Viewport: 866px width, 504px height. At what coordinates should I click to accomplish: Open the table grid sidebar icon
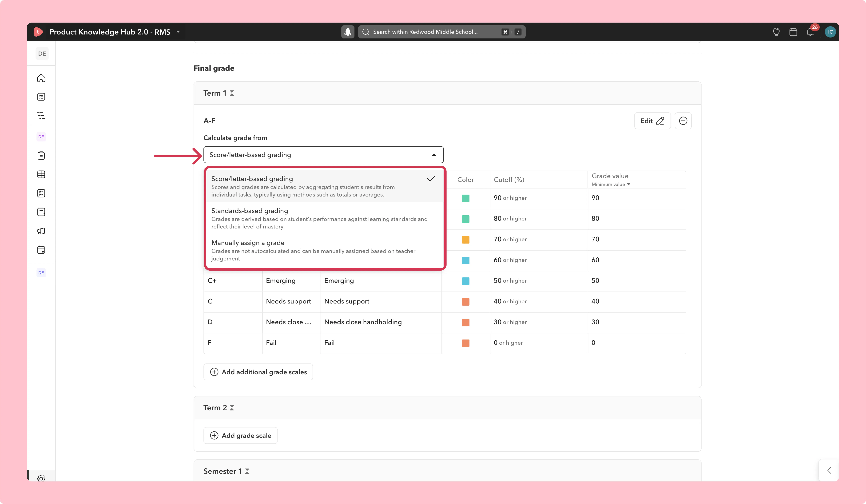[41, 174]
